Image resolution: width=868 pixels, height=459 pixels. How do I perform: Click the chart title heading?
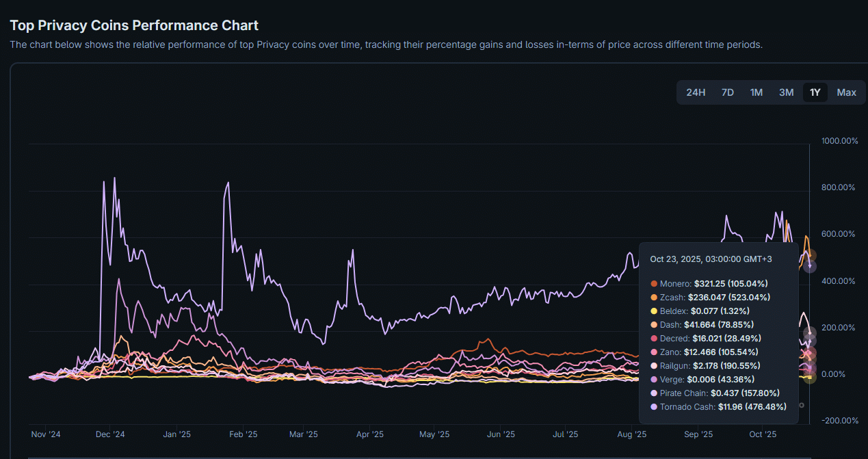tap(134, 25)
